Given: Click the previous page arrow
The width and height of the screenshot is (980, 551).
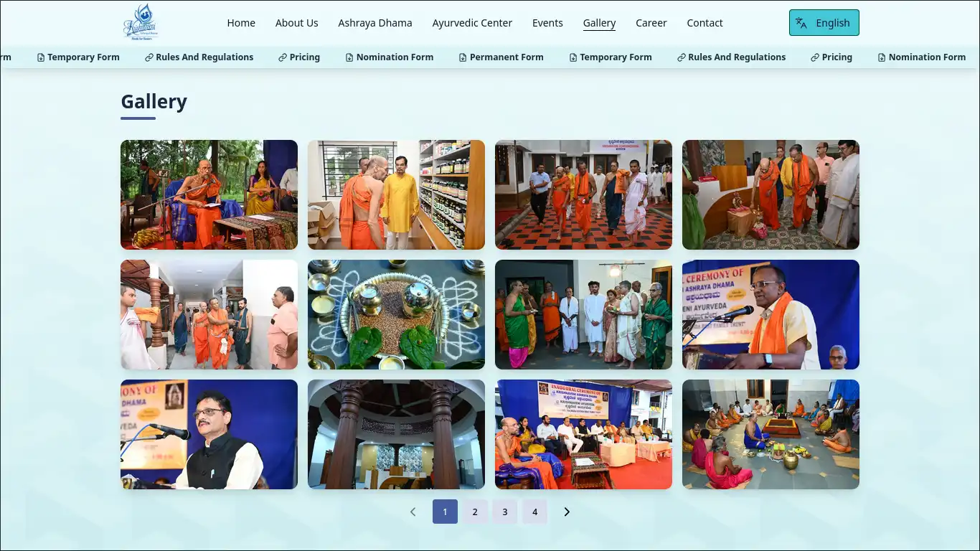Looking at the screenshot, I should (413, 512).
